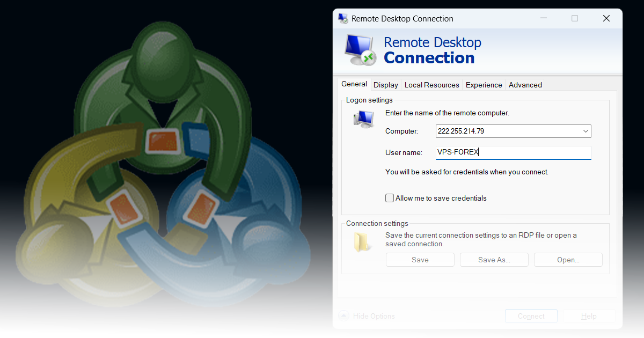Open the Local Resources tab

(x=431, y=85)
